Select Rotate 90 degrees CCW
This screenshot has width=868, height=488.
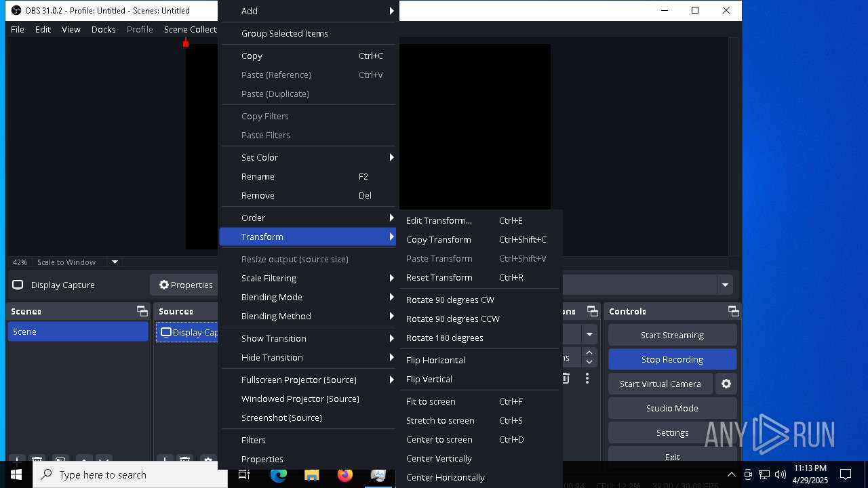(x=481, y=319)
